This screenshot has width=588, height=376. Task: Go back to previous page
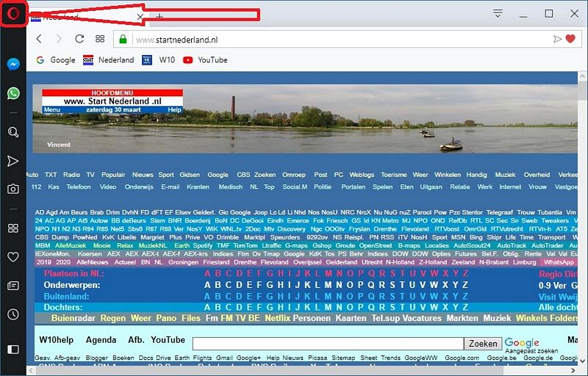pos(39,39)
